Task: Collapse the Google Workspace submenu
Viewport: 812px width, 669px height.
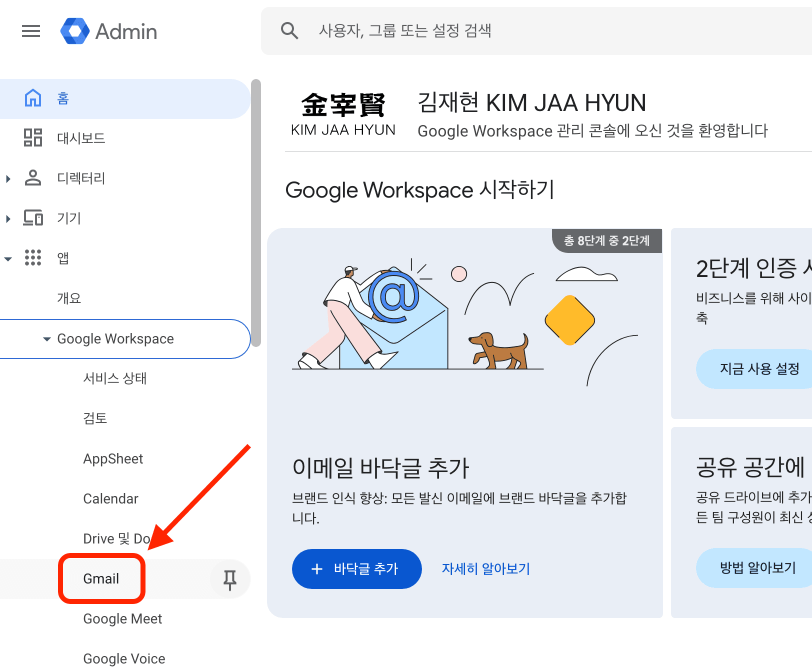Action: (47, 339)
